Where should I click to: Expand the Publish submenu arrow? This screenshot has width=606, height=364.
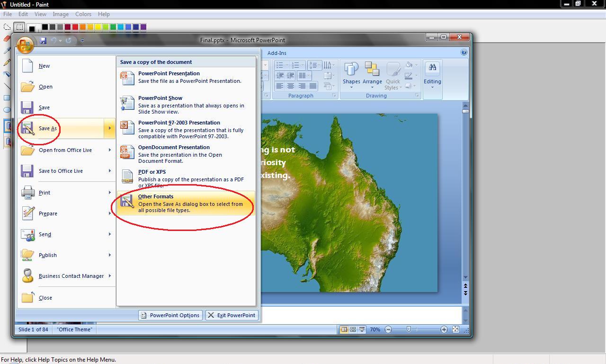pos(109,255)
